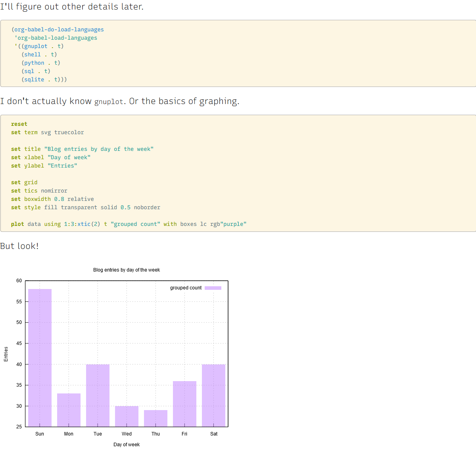
Task: Click the y-axis value 50
Action: (19, 322)
